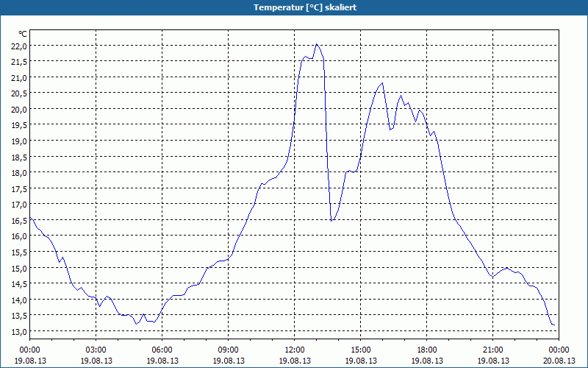Image resolution: width=588 pixels, height=368 pixels.
Task: Click the 19,0 y-axis tick label
Action: point(20,141)
